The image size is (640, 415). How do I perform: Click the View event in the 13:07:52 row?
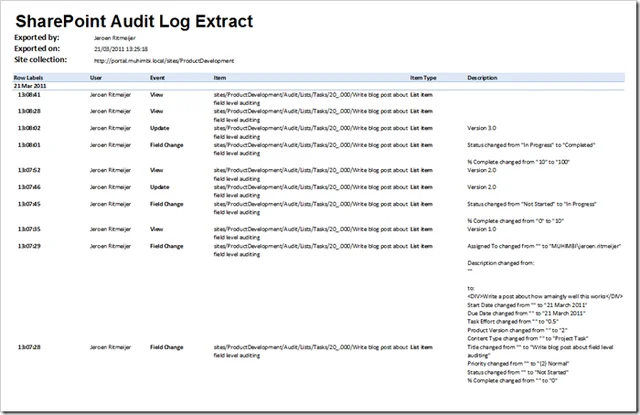pyautogui.click(x=156, y=170)
